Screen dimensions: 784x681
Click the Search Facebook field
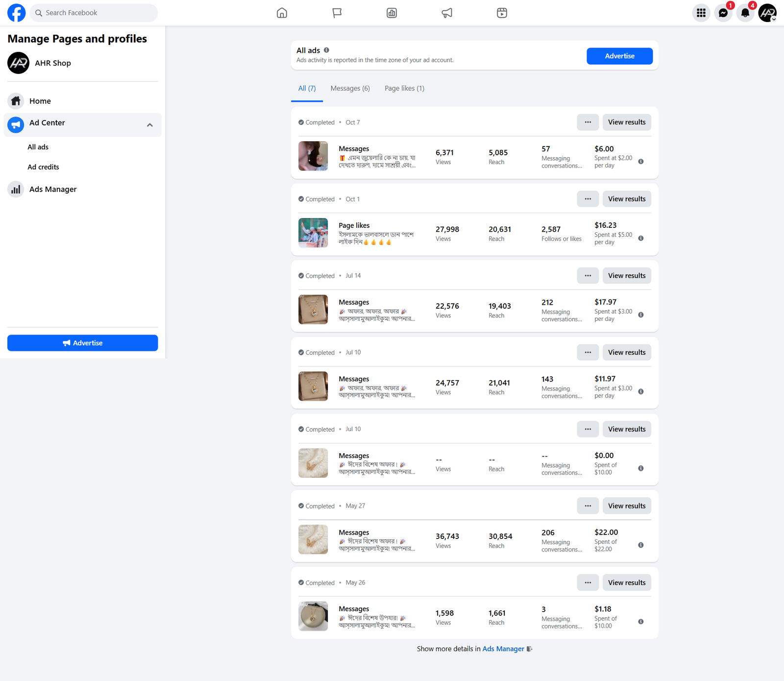(x=94, y=13)
